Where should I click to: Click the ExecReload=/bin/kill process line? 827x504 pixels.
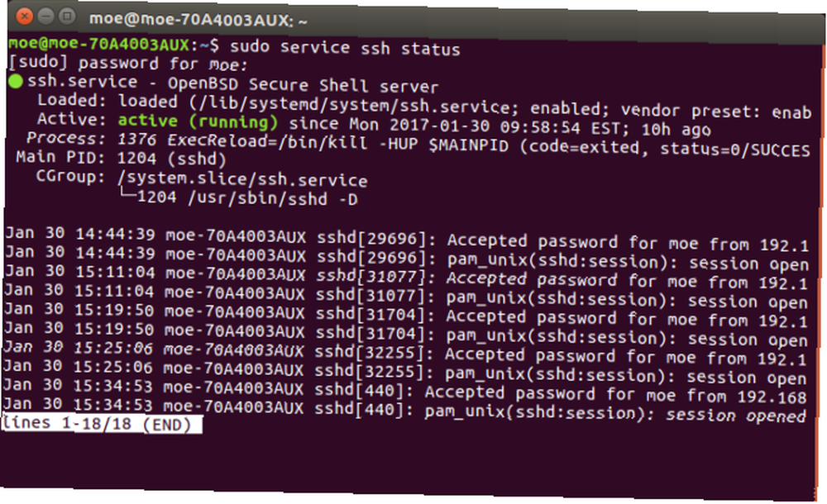418,145
